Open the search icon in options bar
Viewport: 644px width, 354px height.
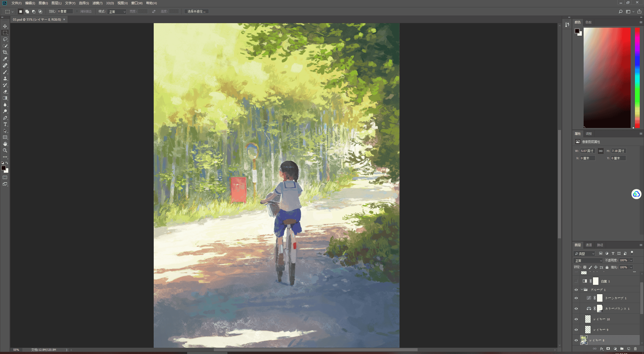[x=621, y=12]
